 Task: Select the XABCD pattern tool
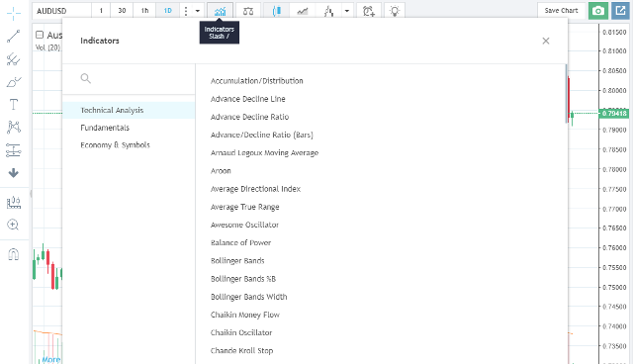[13, 128]
